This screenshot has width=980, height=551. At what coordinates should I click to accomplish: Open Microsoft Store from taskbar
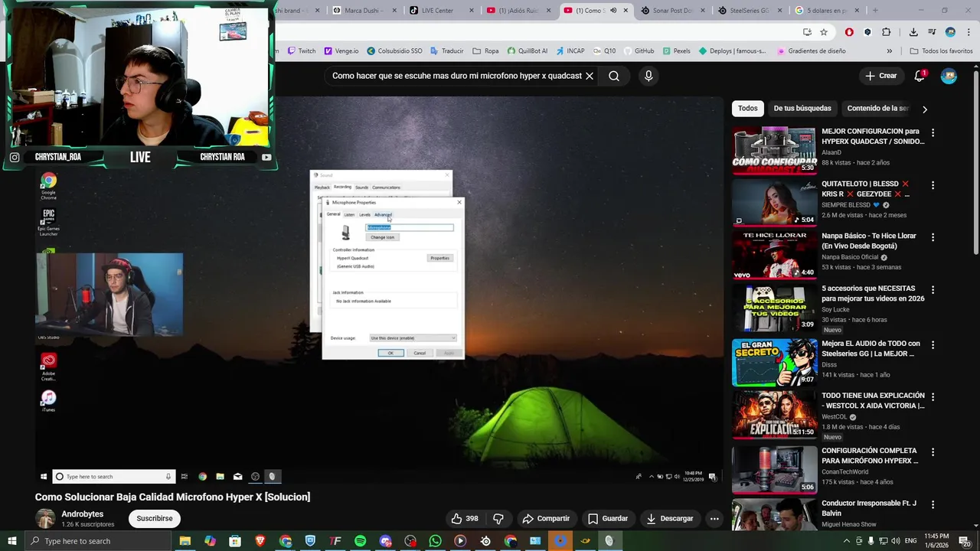[235, 541]
